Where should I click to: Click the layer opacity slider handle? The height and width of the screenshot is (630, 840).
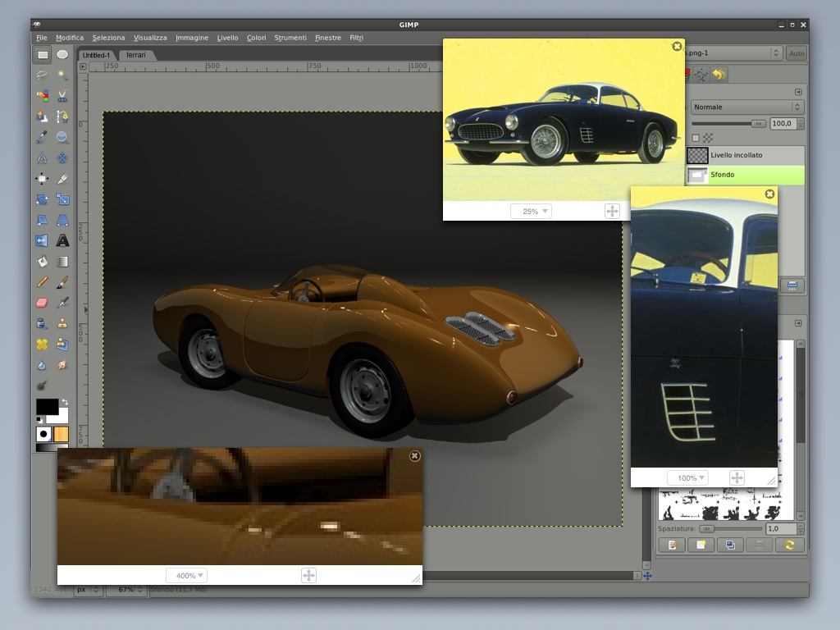point(759,123)
